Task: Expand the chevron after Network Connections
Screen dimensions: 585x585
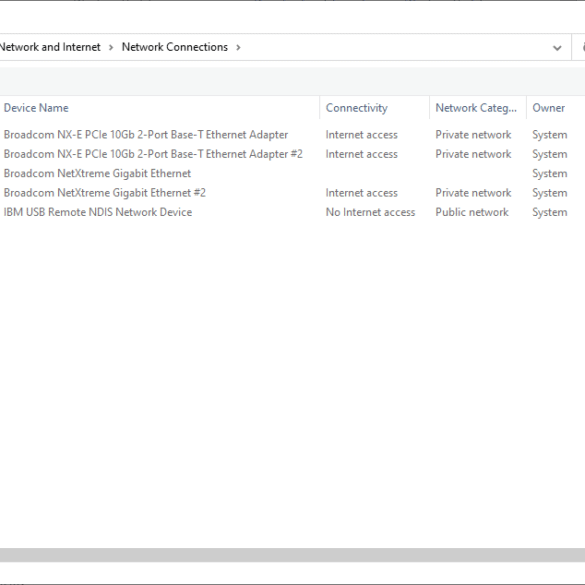Action: [x=238, y=47]
